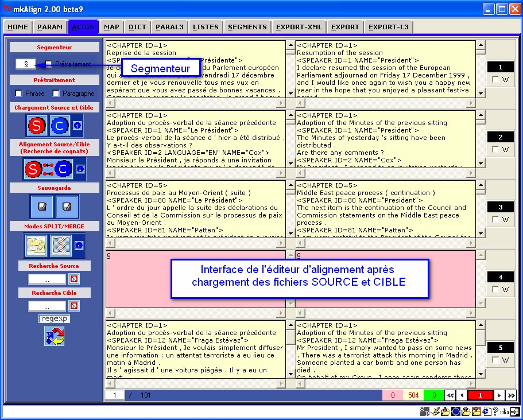Screen dimensions: 523x420
Task: Click the colored swap-arrows icon below regexp
Action: click(55, 336)
